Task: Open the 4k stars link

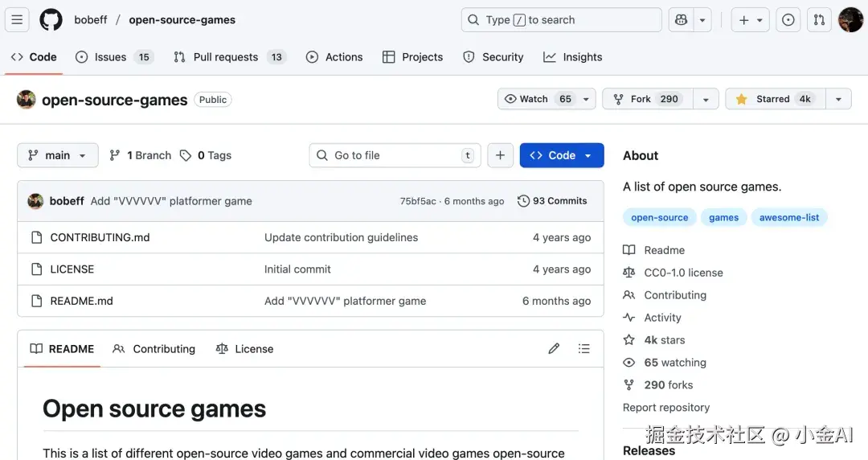Action: 654,340
